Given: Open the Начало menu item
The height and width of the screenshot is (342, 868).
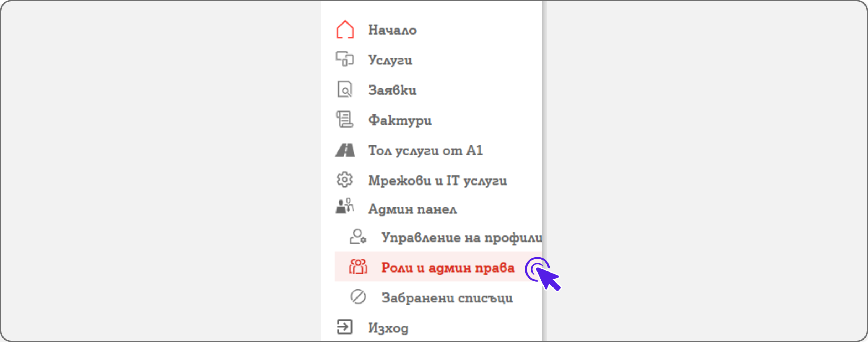Looking at the screenshot, I should click(x=392, y=30).
